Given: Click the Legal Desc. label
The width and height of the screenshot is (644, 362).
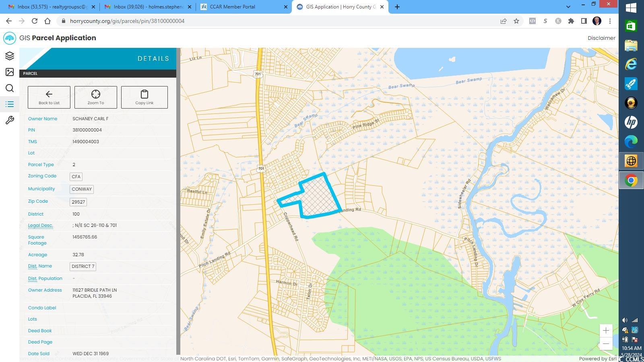Looking at the screenshot, I should pos(40,225).
